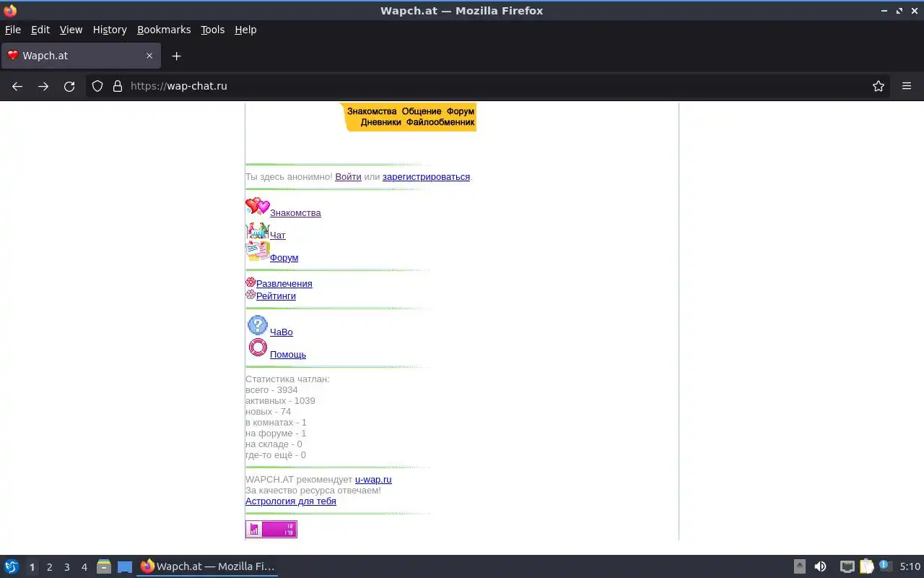Click the hearts icon beside Знакомства
Image resolution: width=924 pixels, height=578 pixels.
pyautogui.click(x=258, y=207)
